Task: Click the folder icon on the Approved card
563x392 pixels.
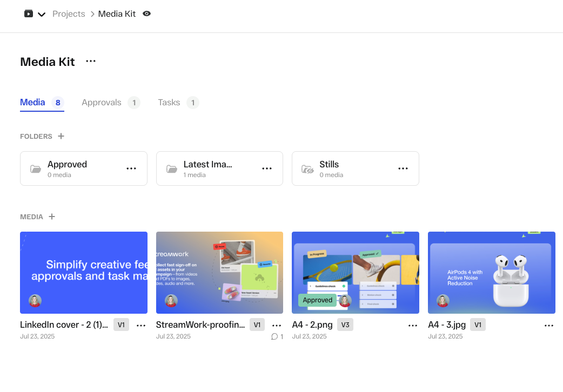Action: point(36,168)
